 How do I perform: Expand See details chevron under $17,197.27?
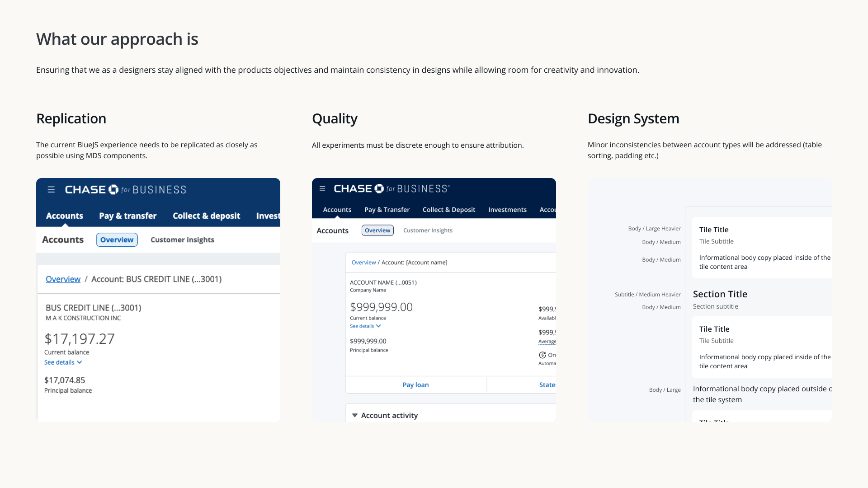pos(80,362)
